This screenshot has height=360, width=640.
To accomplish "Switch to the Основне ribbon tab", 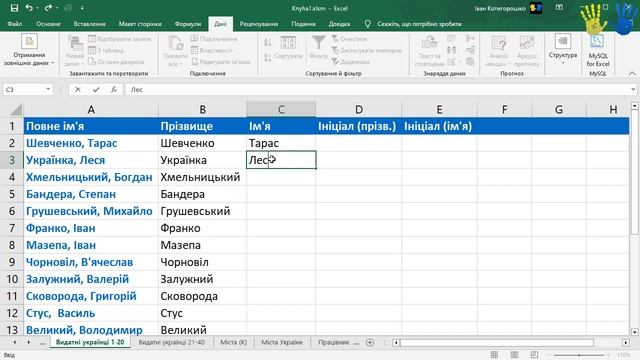I will [48, 24].
